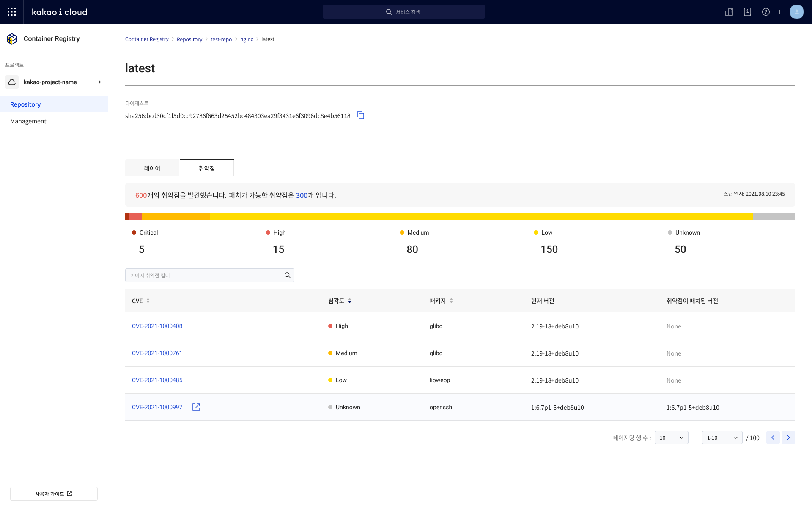
Task: Open the rows per page dropdown
Action: point(672,438)
